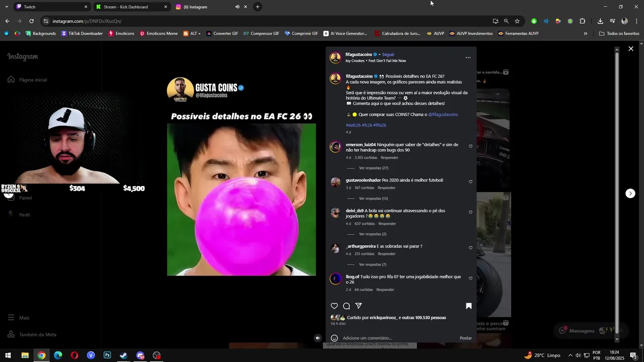Screen dimensions: 644x362
Task: Open Perfil in Instagram sidebar
Action: 19,215
